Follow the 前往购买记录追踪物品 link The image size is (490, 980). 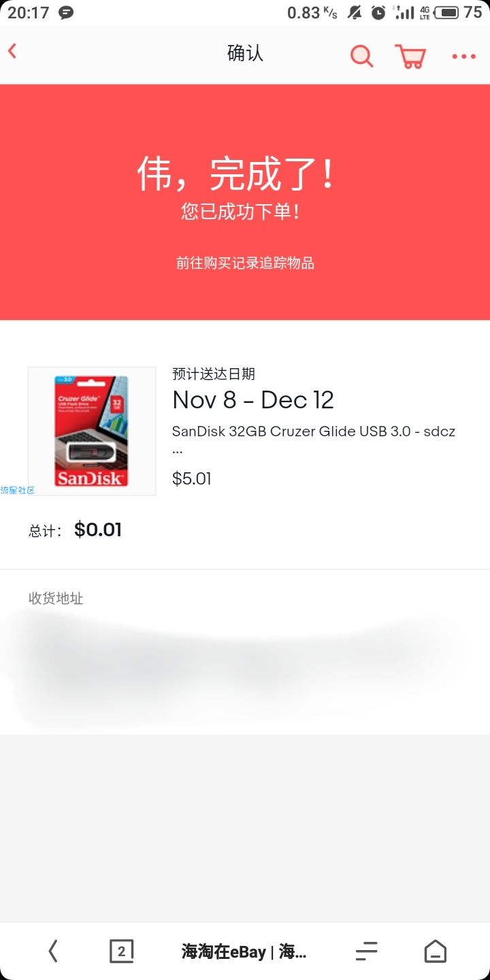[x=245, y=263]
